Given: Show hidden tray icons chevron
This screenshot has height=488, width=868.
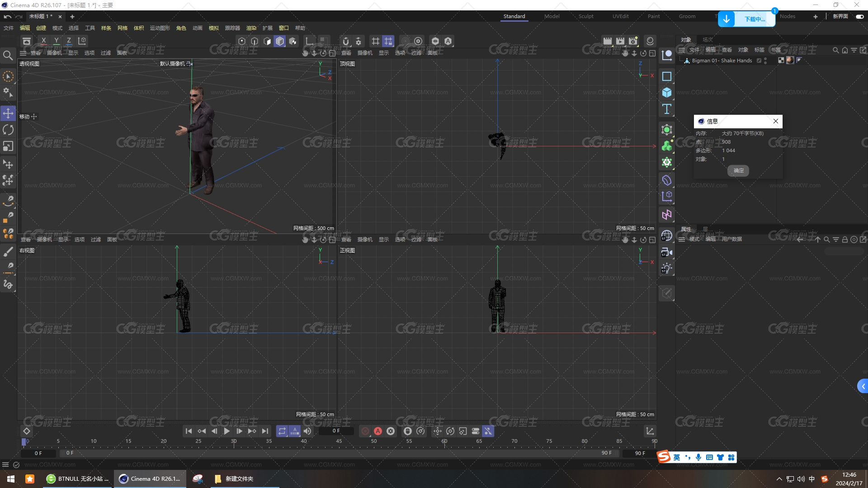Looking at the screenshot, I should [779, 479].
